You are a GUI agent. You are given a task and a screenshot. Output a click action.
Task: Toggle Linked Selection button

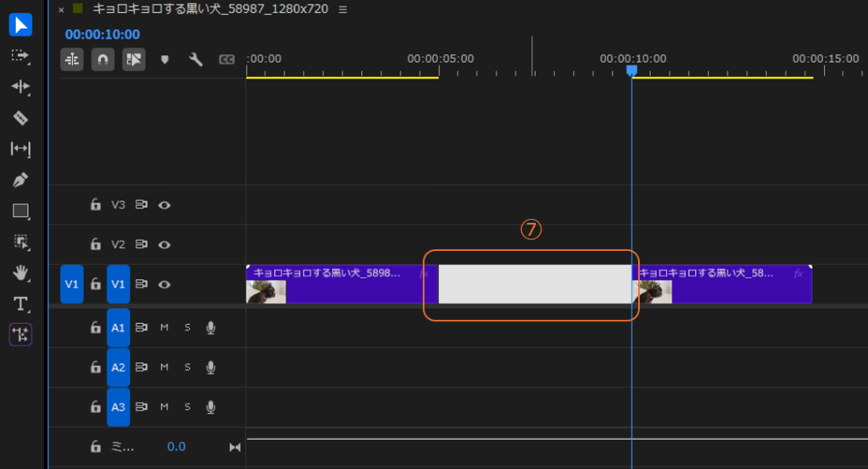click(133, 59)
